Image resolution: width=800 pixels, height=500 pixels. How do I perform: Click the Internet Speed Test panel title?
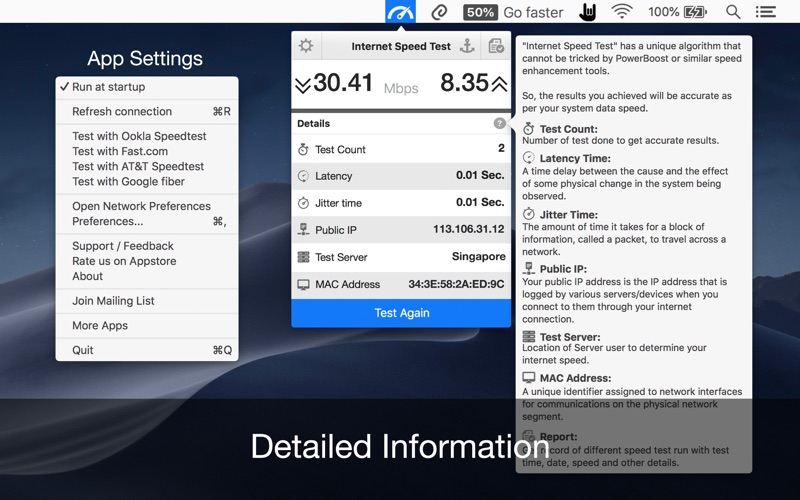click(x=401, y=46)
